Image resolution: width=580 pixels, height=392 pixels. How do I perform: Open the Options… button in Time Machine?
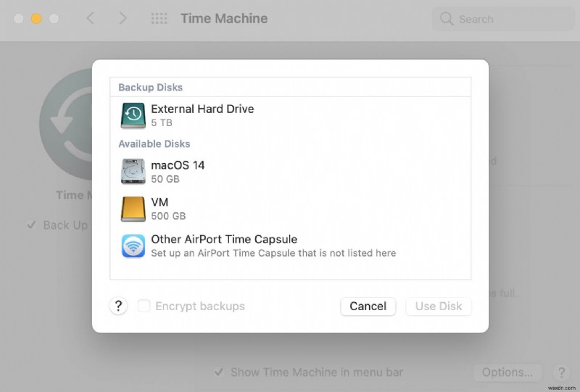point(507,372)
